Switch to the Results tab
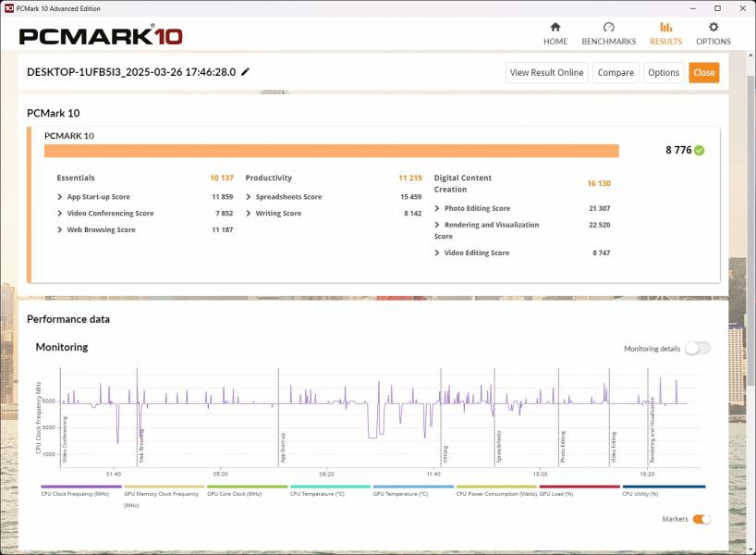Image resolution: width=756 pixels, height=555 pixels. pos(665,34)
